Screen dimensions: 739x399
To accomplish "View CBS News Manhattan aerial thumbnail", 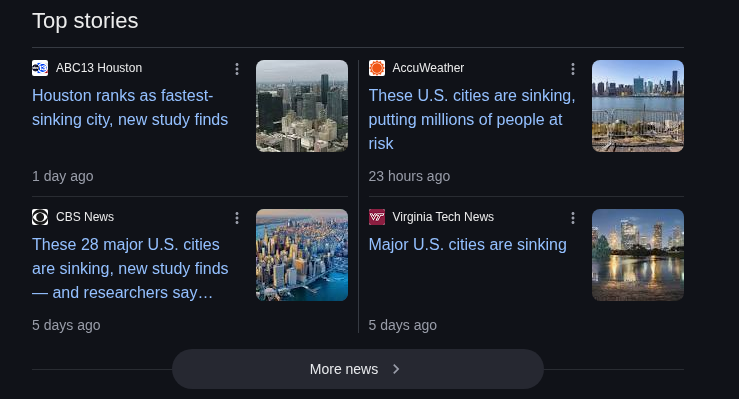I will pos(302,255).
